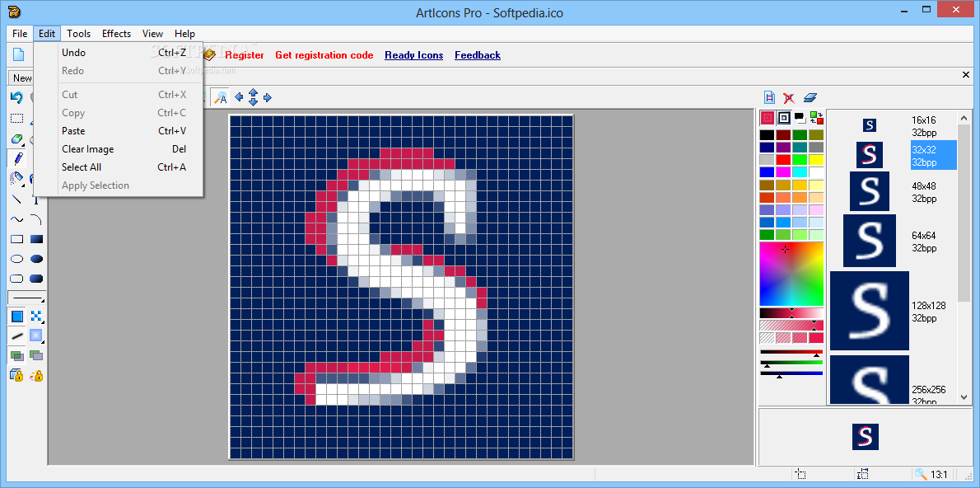The width and height of the screenshot is (980, 488).
Task: Toggle the solid square brush mode
Action: coord(16,317)
